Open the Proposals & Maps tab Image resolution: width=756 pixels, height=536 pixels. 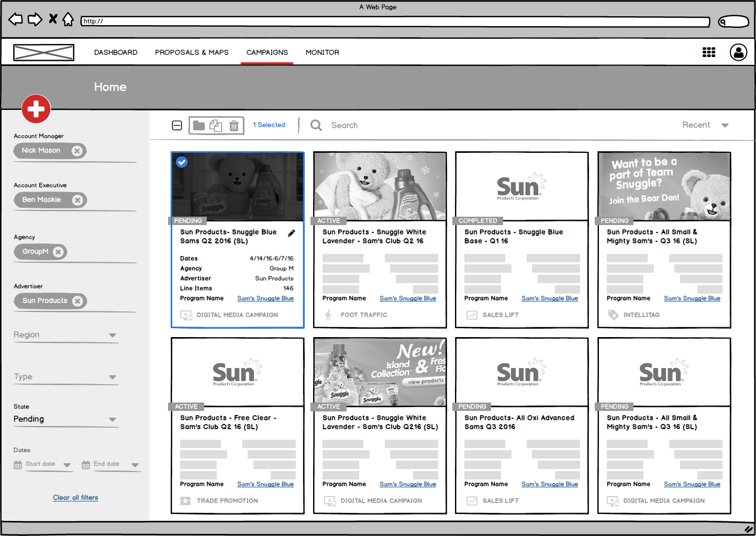192,52
